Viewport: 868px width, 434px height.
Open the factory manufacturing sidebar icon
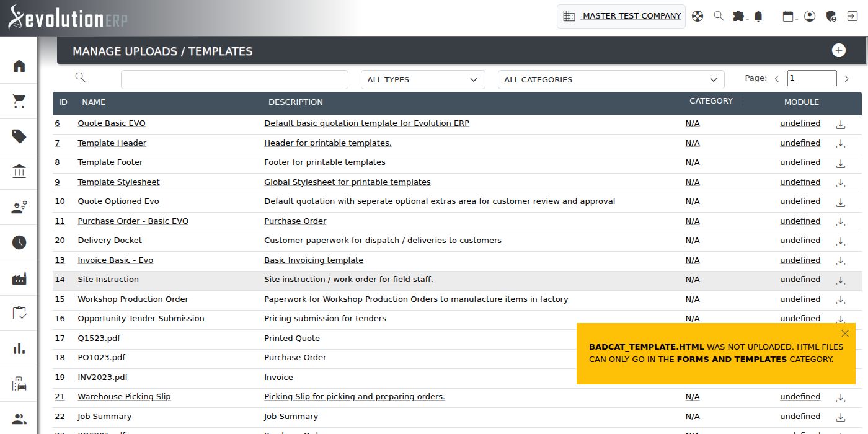(19, 278)
